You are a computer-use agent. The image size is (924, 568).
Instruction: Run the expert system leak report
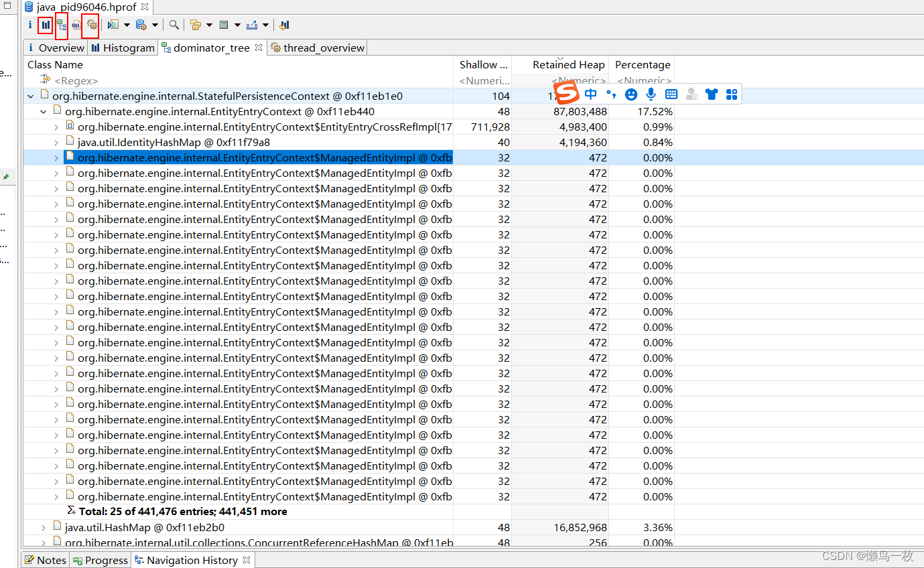[x=113, y=25]
